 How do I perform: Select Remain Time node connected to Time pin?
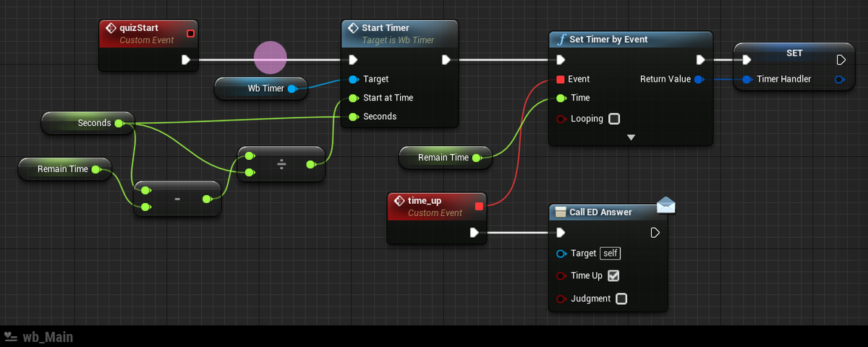[x=446, y=157]
